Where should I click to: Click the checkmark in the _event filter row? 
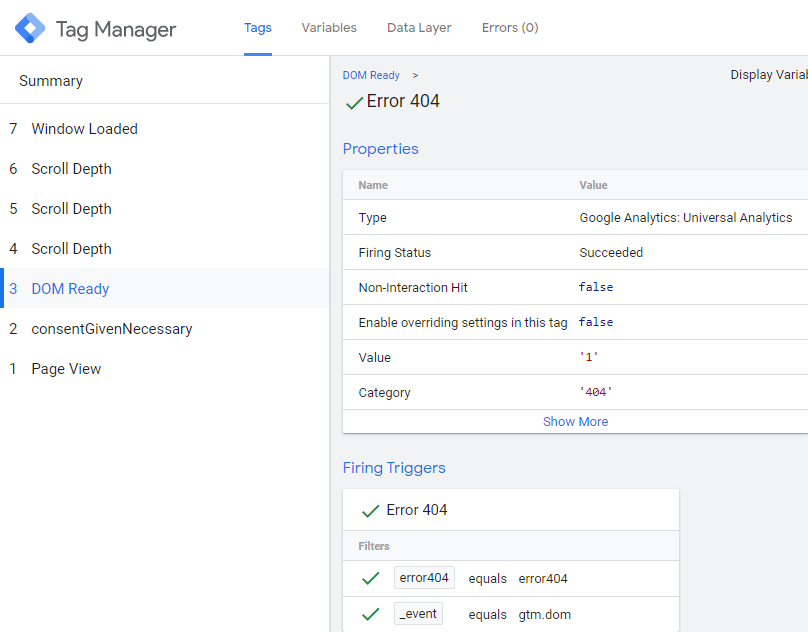(x=371, y=614)
